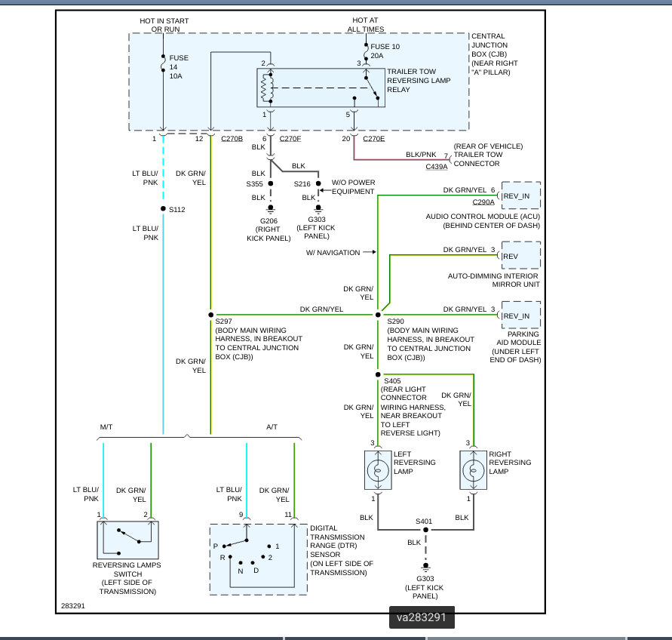
Task: Click the Trailer Tow Connector label
Action: (488, 155)
